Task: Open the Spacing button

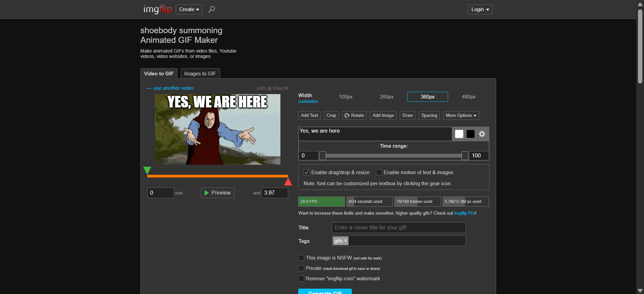Action: [x=429, y=116]
